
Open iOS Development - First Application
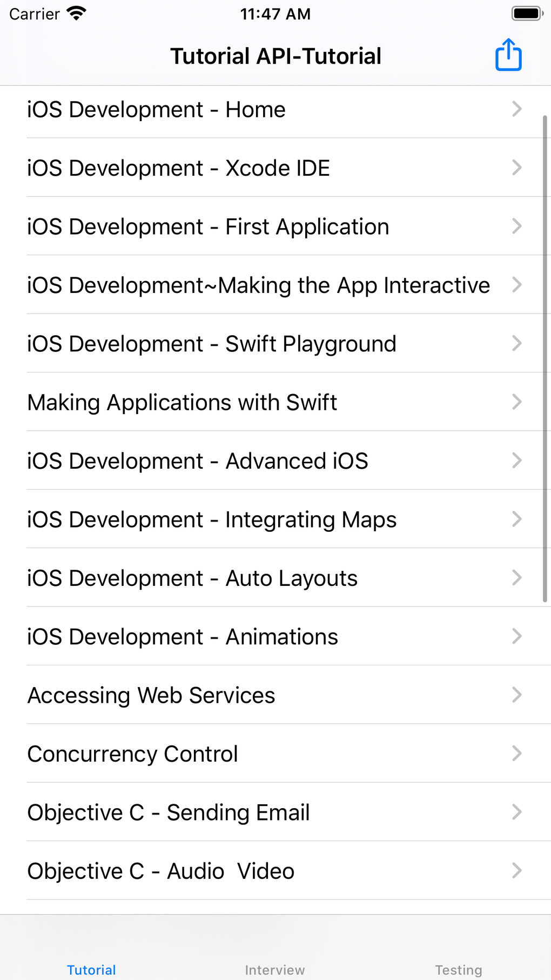point(208,227)
